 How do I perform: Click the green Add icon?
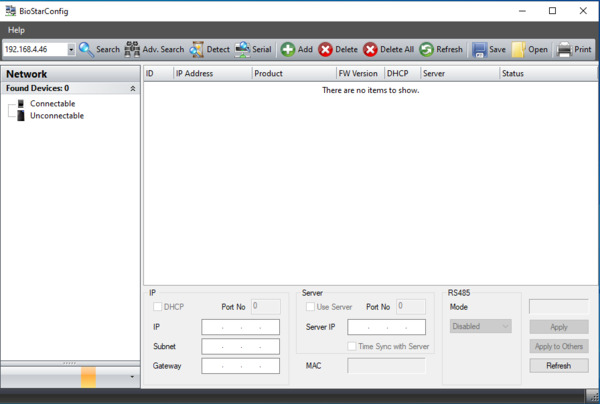(x=288, y=50)
